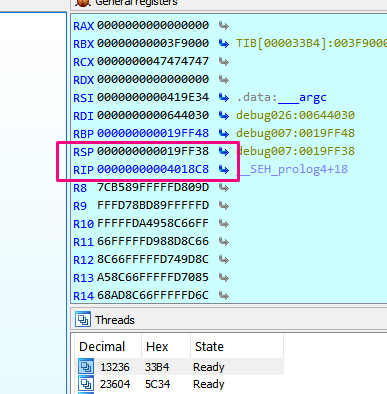Click the debug007:0019FF38 reference

[295, 152]
